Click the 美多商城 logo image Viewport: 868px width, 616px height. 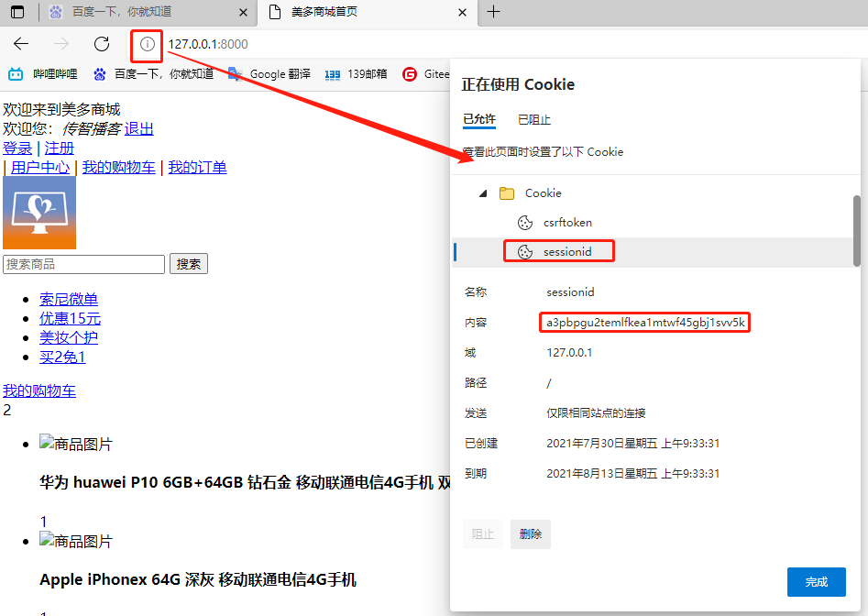[39, 213]
